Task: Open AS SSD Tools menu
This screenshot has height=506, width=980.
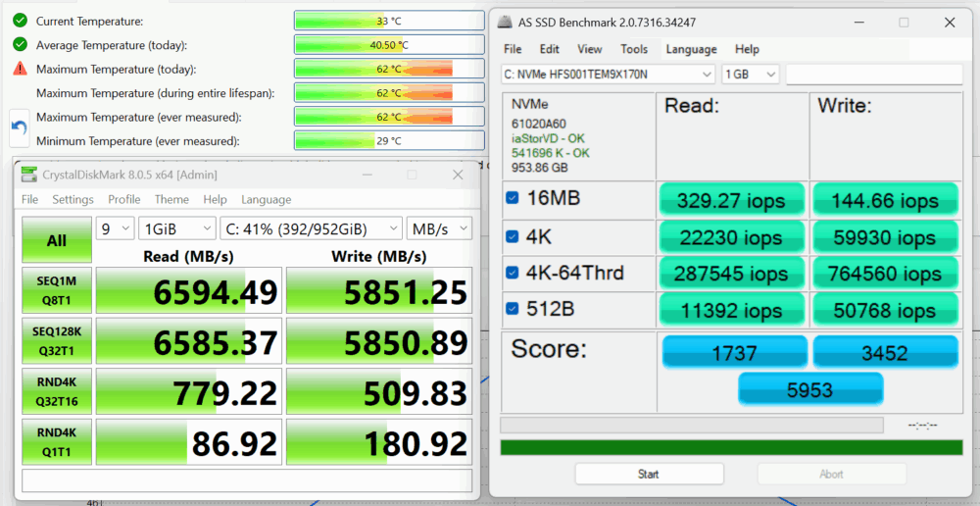Action: point(634,49)
